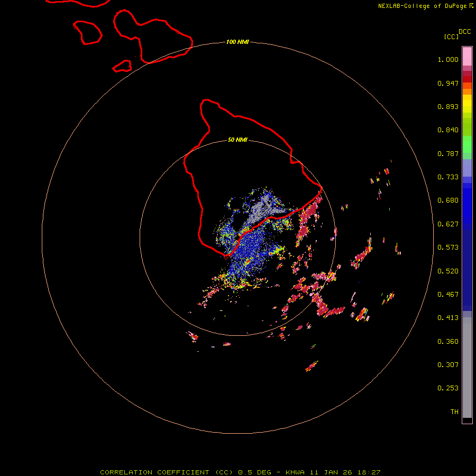The image size is (476, 476).
Task: Pick the orange swatch below 0.947
Action: (467, 91)
